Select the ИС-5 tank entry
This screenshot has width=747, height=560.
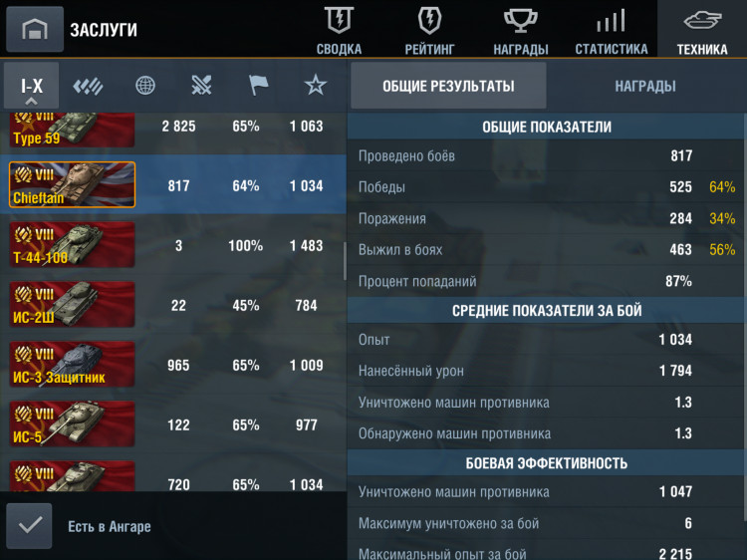click(x=173, y=423)
